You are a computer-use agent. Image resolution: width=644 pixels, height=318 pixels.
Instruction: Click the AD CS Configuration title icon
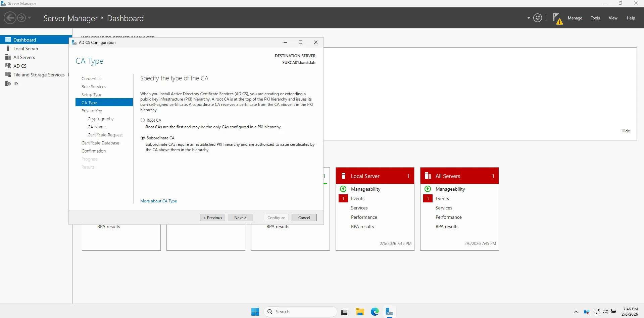click(x=74, y=42)
